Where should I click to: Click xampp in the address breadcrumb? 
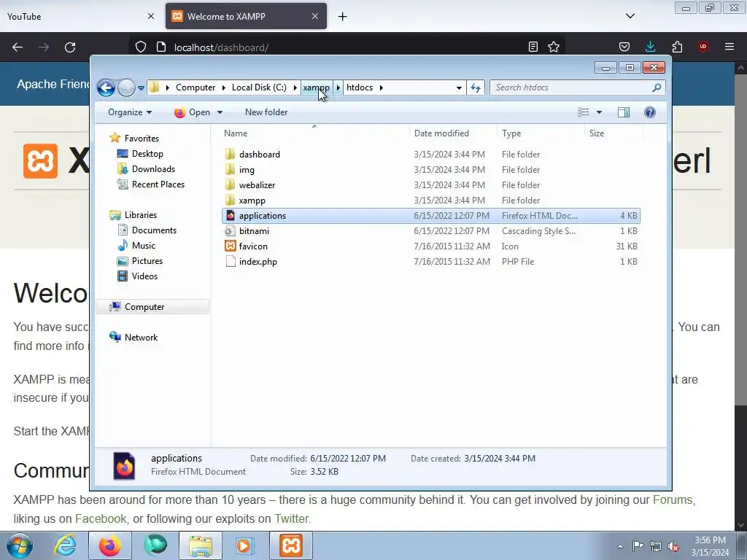pos(317,87)
